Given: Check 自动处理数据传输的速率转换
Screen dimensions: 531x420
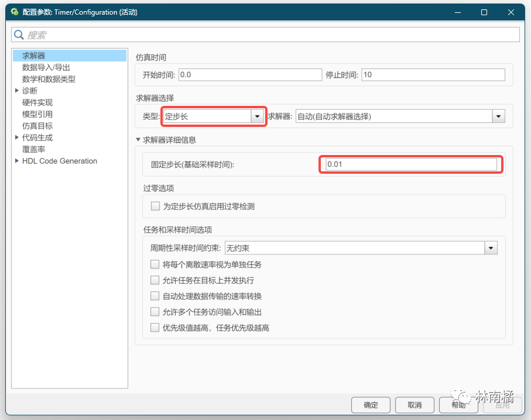Looking at the screenshot, I should (155, 296).
